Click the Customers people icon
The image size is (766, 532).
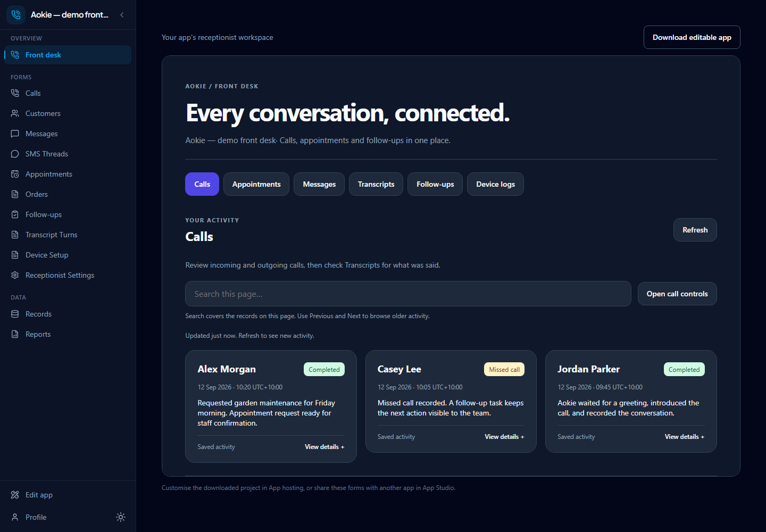(15, 113)
